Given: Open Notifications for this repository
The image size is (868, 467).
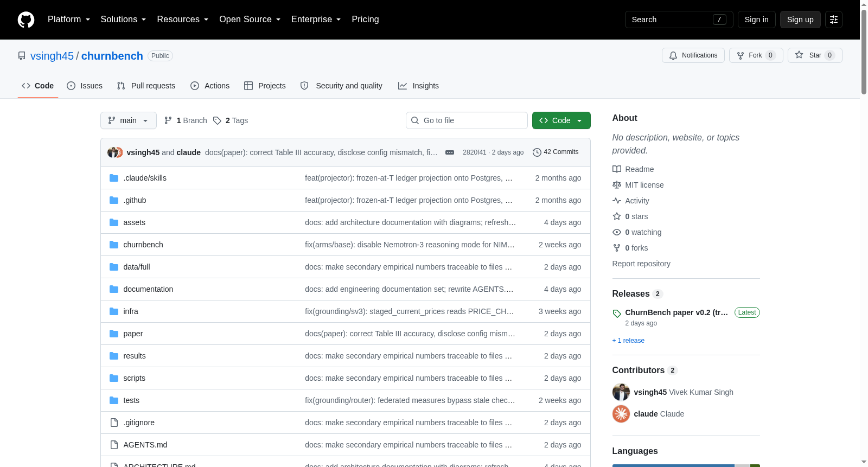Looking at the screenshot, I should (693, 55).
